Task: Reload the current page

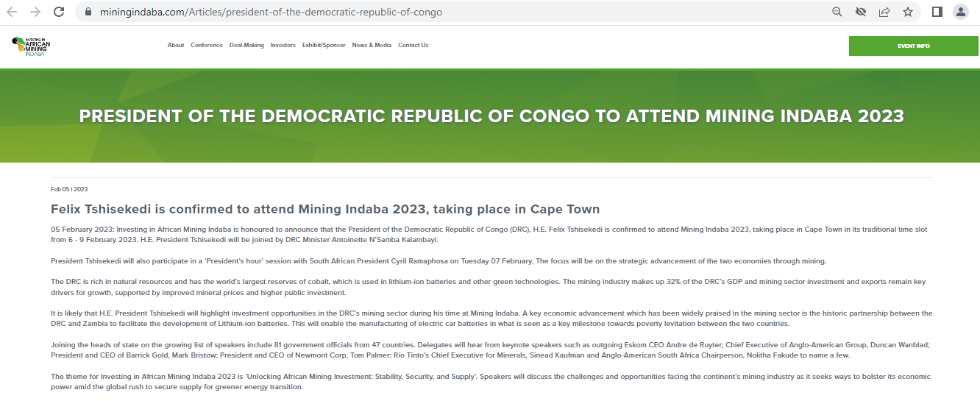Action: [x=59, y=12]
